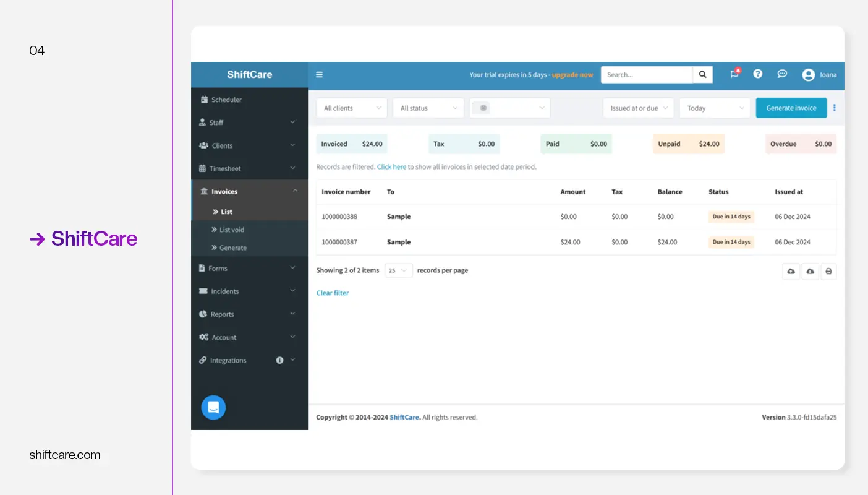Click the Clear filter link

(x=333, y=293)
